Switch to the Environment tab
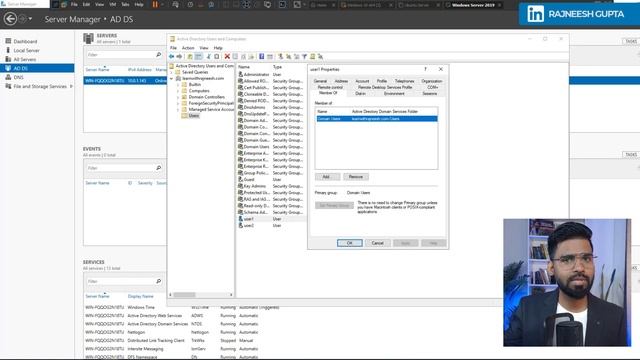The width and height of the screenshot is (640, 360). click(394, 93)
